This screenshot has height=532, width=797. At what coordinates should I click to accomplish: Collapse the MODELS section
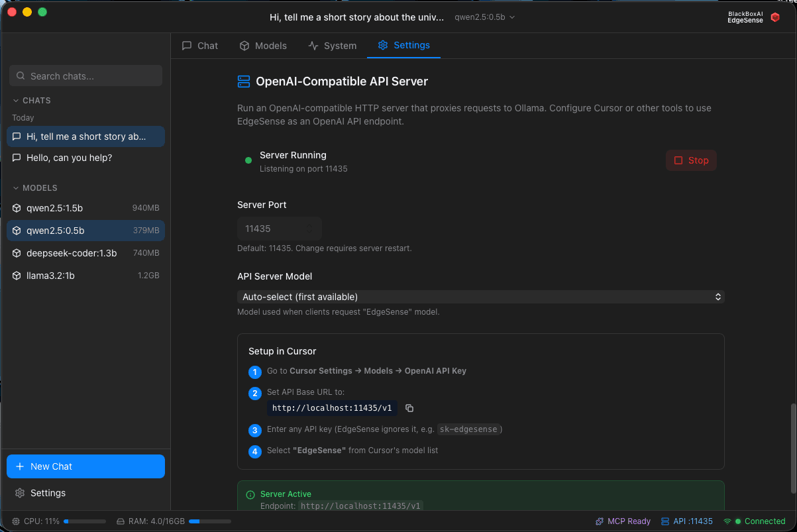[17, 188]
